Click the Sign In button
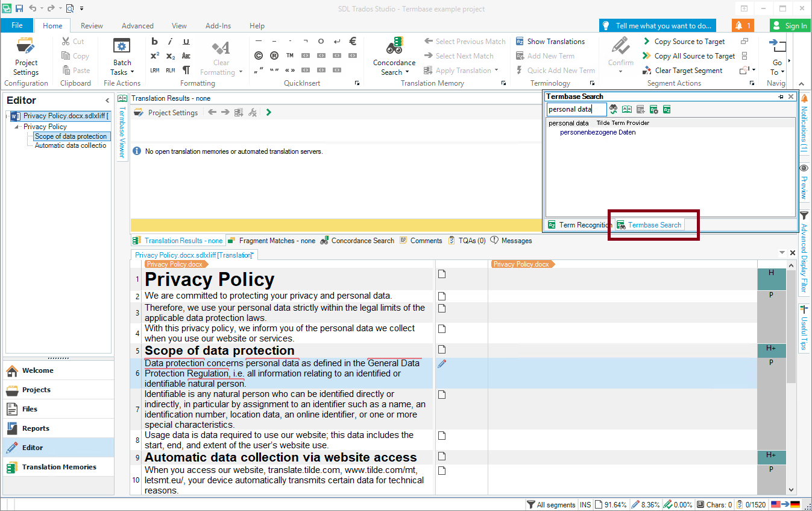 (790, 26)
